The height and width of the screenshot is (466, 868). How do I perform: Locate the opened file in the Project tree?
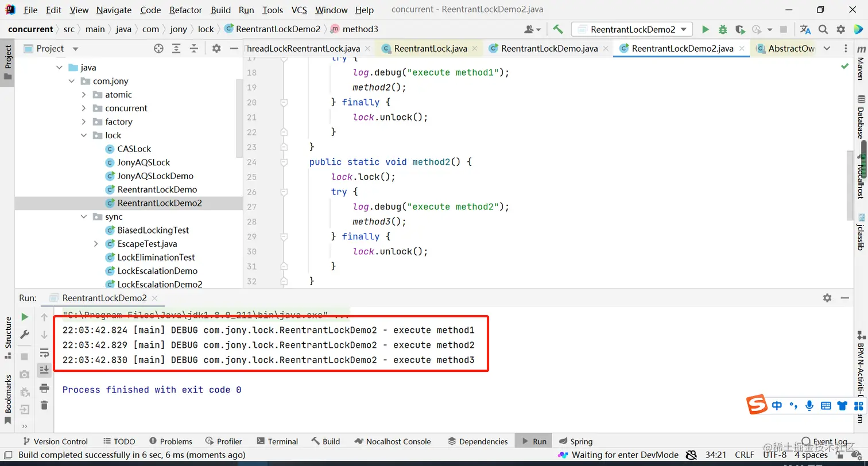(x=158, y=49)
